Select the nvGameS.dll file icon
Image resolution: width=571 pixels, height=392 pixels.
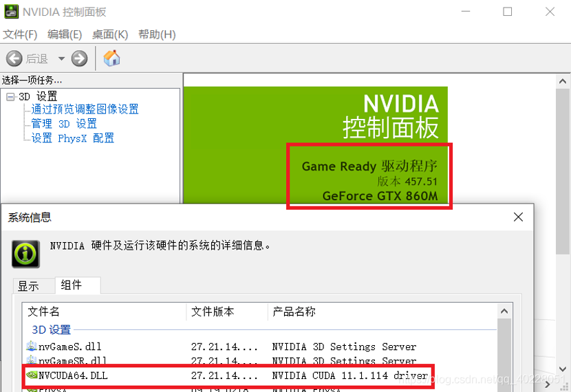(x=32, y=346)
